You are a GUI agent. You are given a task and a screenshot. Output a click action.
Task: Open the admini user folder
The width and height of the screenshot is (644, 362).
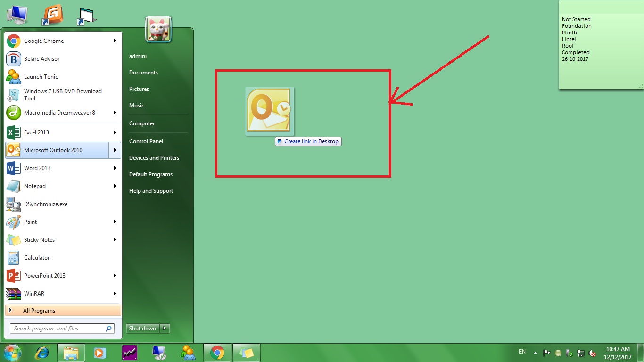coord(138,56)
